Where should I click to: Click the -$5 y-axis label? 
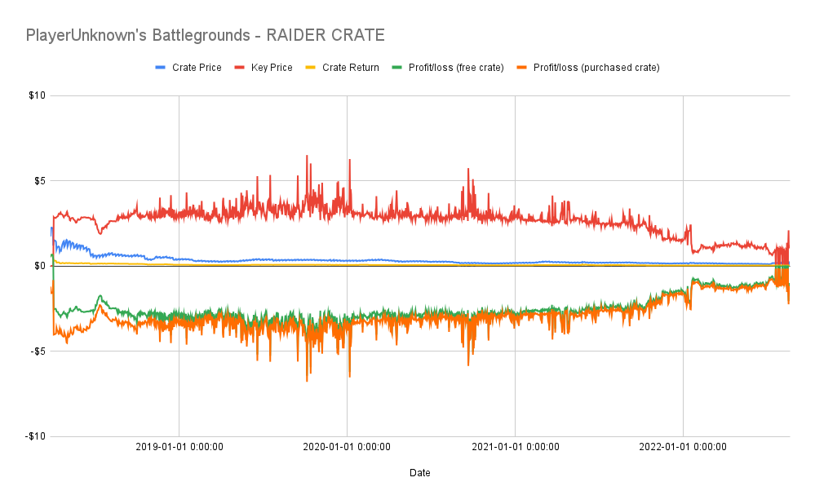(38, 351)
